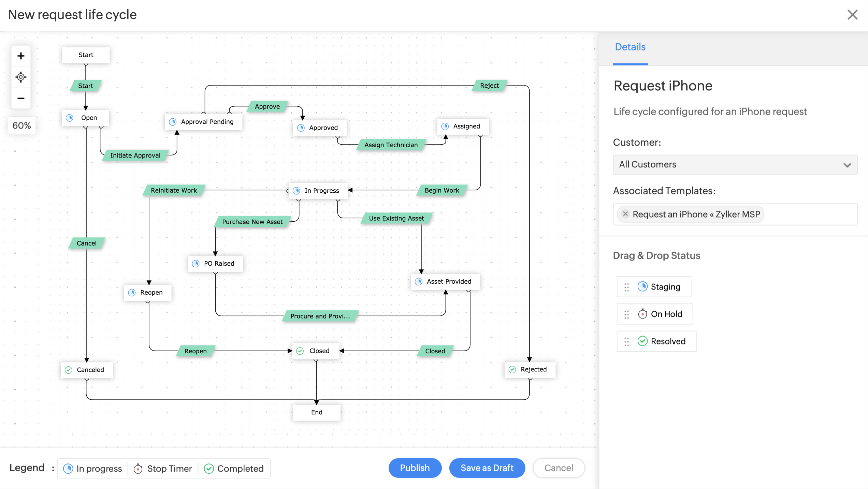Click the Closed status node checkmark icon
868x489 pixels.
(x=300, y=351)
